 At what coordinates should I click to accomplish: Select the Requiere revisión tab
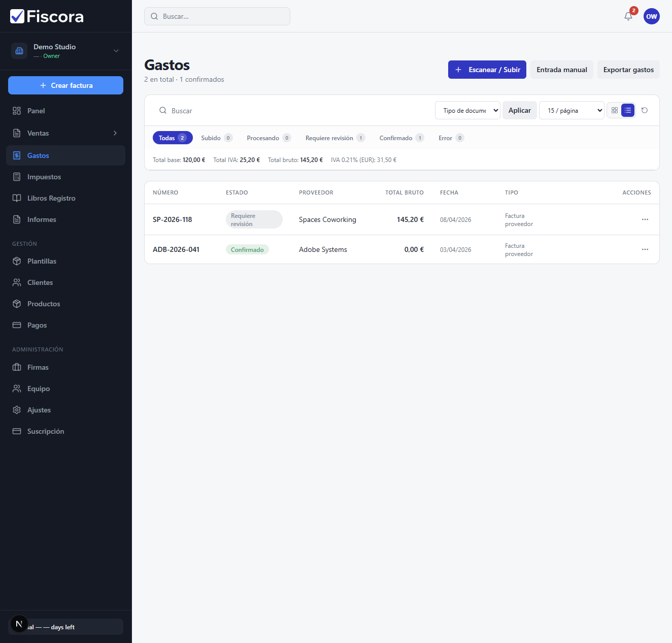coord(335,138)
